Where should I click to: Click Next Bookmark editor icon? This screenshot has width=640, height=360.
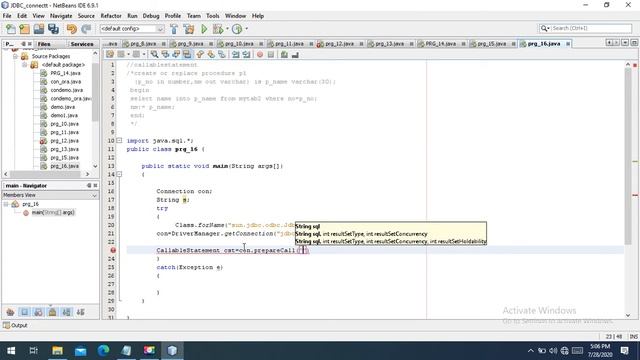211,54
